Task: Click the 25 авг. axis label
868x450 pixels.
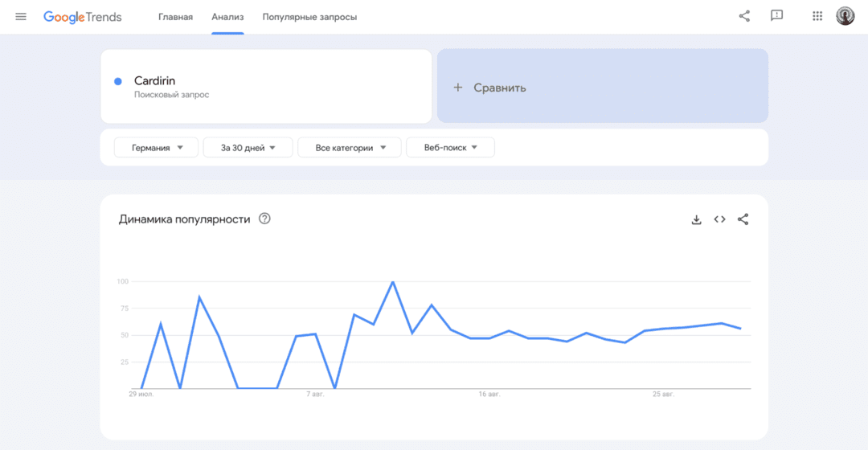Action: pos(663,394)
